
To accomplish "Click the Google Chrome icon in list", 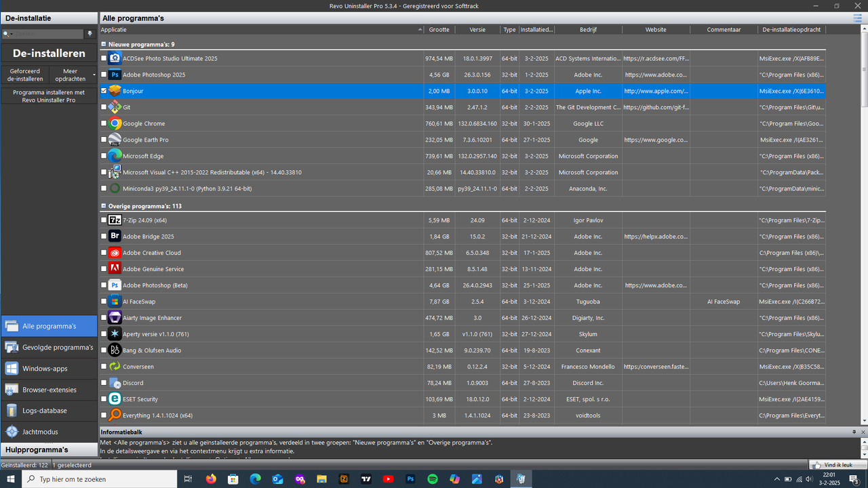I will coord(115,123).
